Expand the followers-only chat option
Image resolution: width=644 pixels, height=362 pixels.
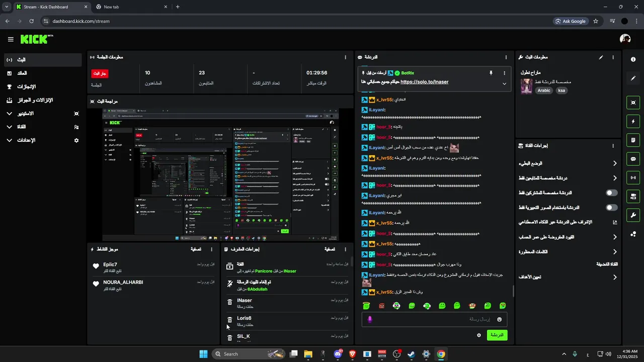click(615, 178)
